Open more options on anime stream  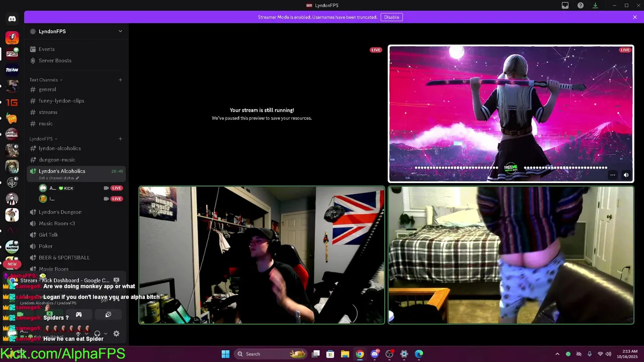click(x=612, y=175)
